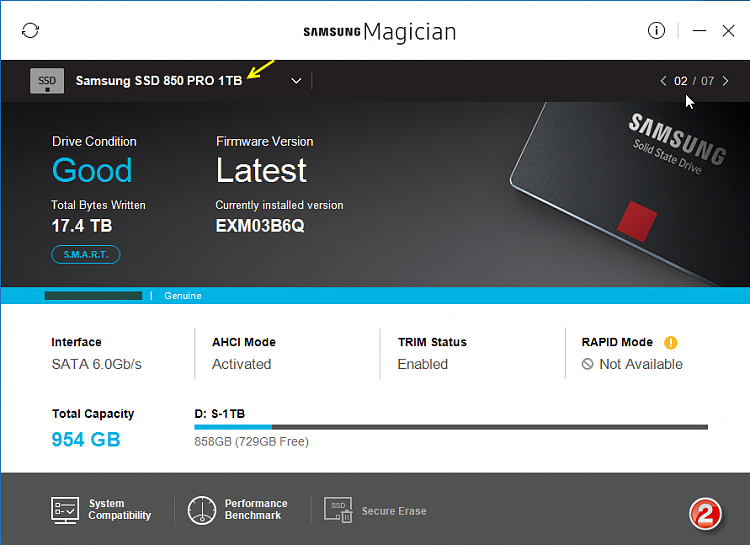Click the D: S-1TB volume label
The height and width of the screenshot is (545, 750).
point(220,413)
